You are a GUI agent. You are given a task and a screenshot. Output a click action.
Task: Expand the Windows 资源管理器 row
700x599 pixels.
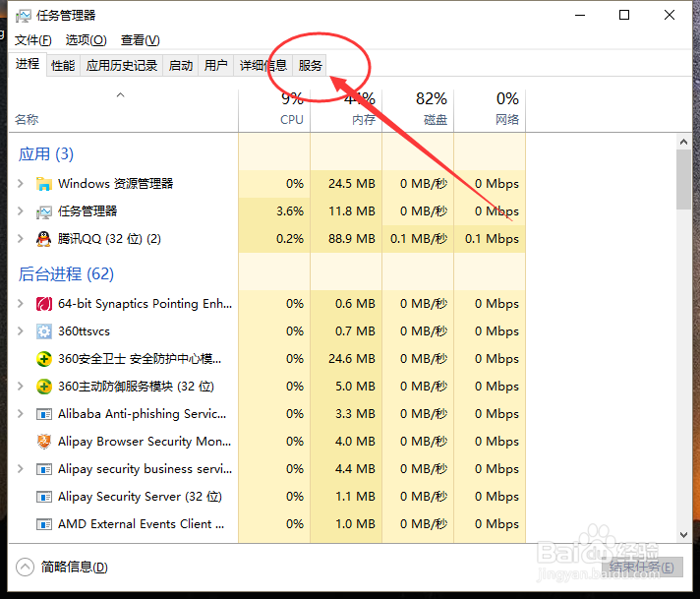20,184
